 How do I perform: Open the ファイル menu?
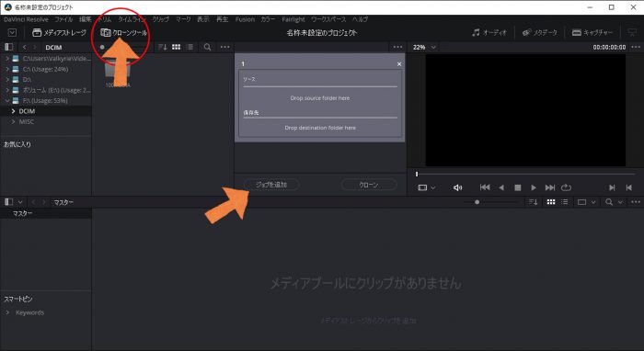click(x=63, y=19)
